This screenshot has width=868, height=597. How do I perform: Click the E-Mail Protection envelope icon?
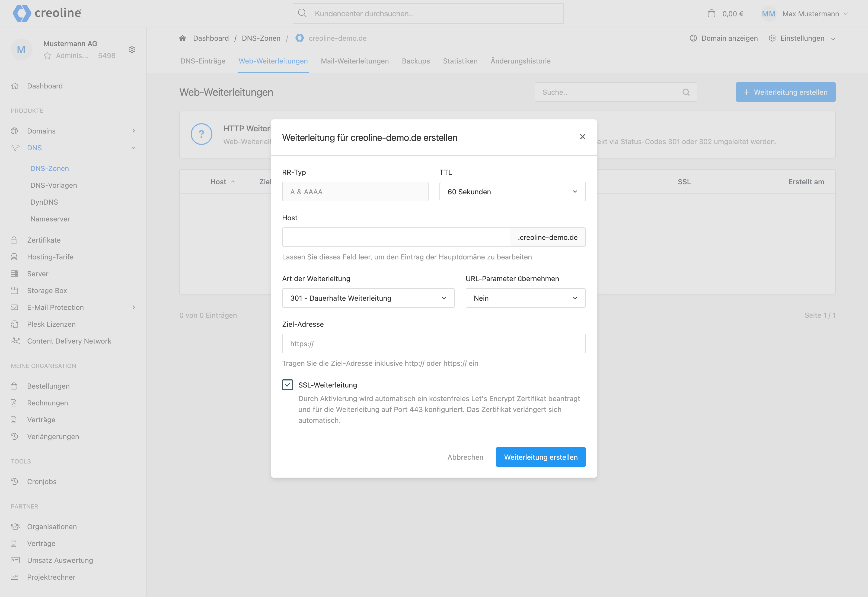pos(14,307)
